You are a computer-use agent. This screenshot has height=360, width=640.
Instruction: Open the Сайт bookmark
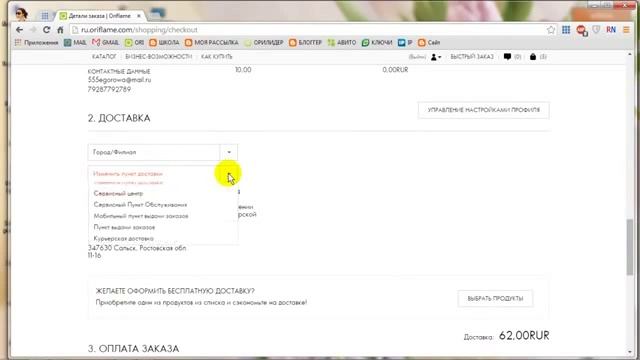point(429,42)
